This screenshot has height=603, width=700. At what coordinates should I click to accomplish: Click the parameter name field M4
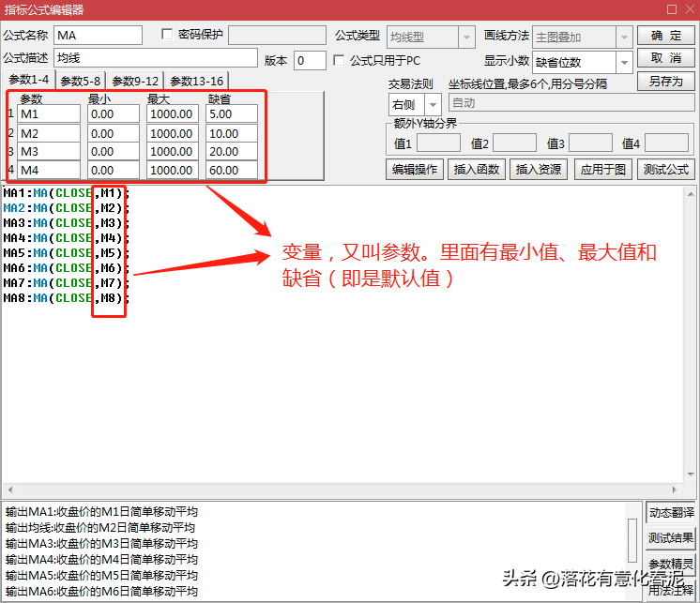point(49,170)
